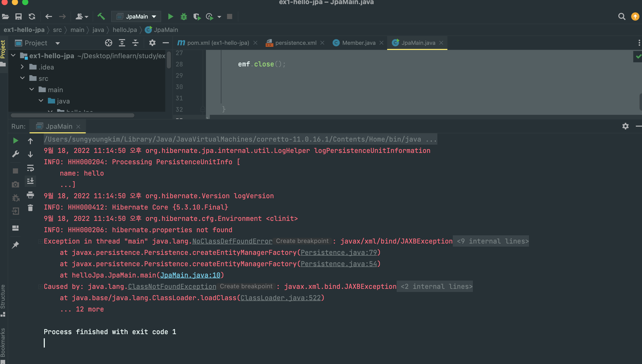The width and height of the screenshot is (642, 364).
Task: Rerun JpaMain in the Run panel
Action: tap(15, 141)
